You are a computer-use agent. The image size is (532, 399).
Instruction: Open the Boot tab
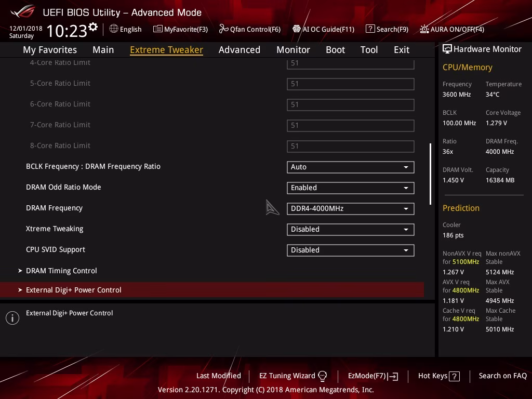tap(335, 50)
